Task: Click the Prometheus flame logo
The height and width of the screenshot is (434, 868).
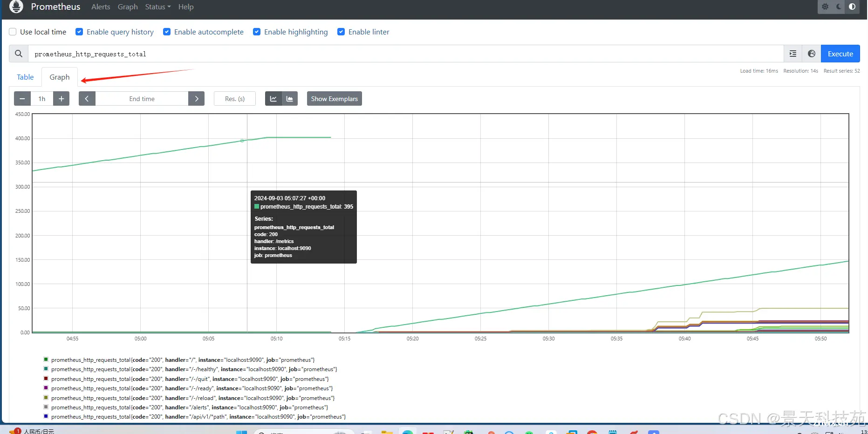Action: tap(16, 6)
